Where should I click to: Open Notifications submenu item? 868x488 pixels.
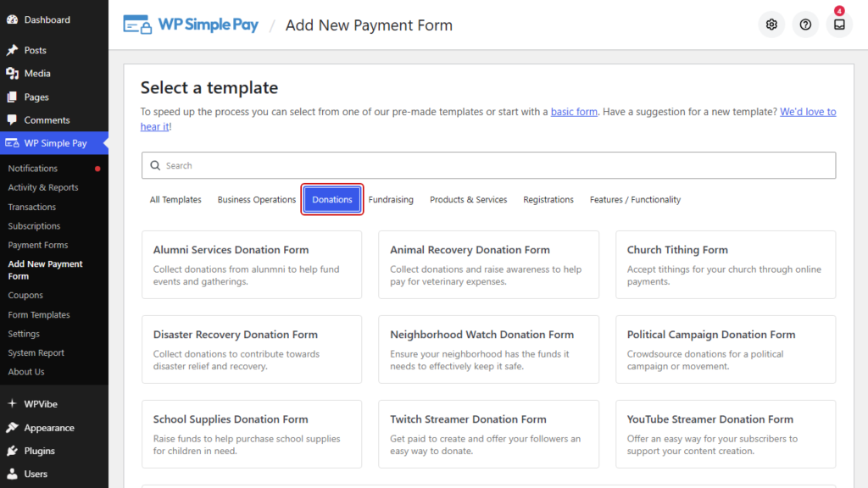point(33,169)
